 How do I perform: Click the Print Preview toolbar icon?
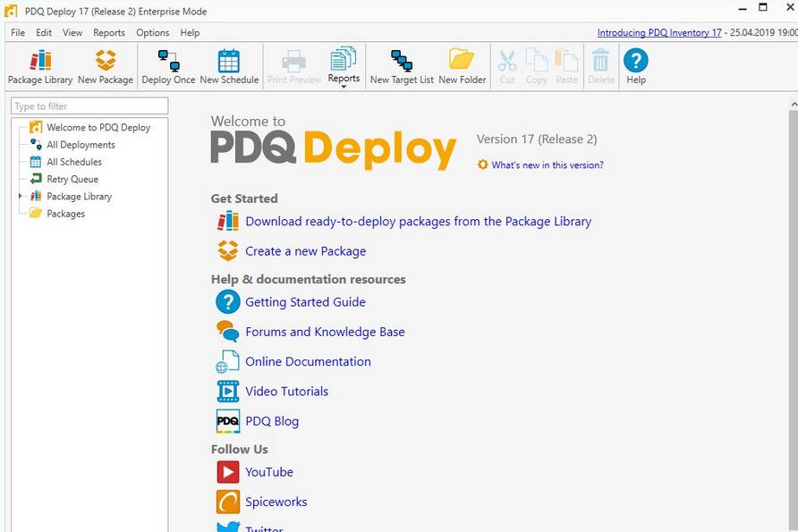tap(294, 67)
